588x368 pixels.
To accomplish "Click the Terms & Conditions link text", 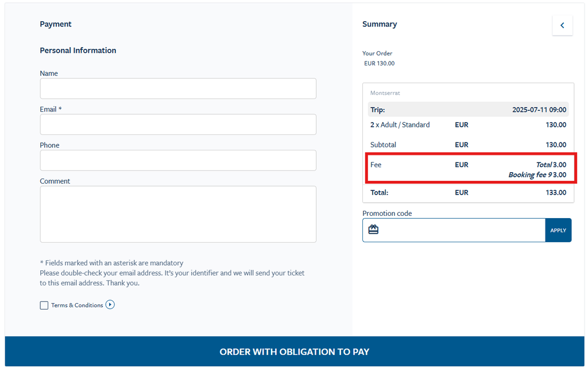I will coord(77,305).
